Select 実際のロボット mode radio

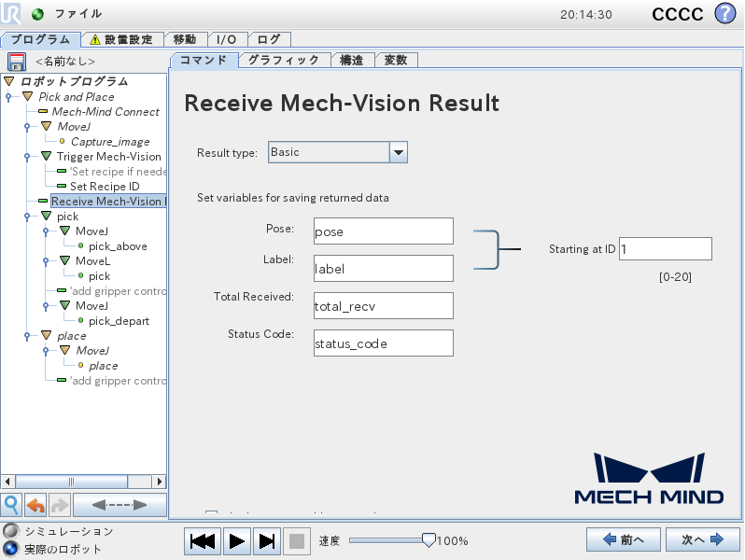[11, 549]
